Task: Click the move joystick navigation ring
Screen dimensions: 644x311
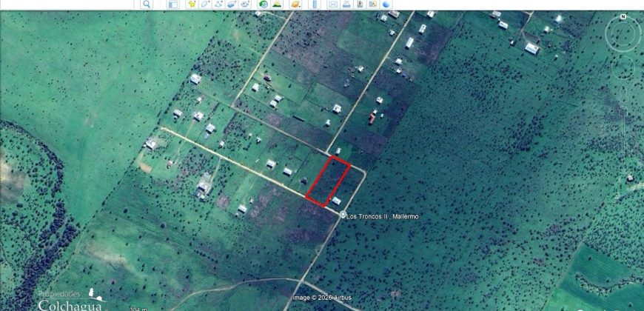Action: pyautogui.click(x=623, y=67)
